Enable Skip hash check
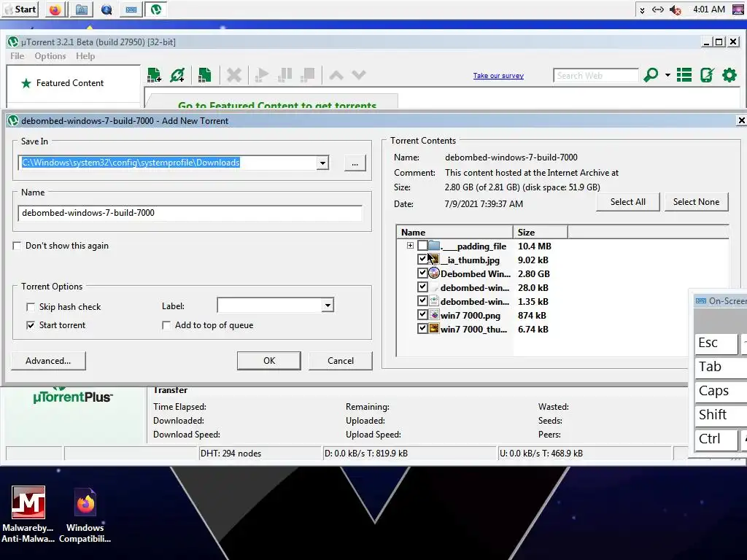 (x=31, y=307)
